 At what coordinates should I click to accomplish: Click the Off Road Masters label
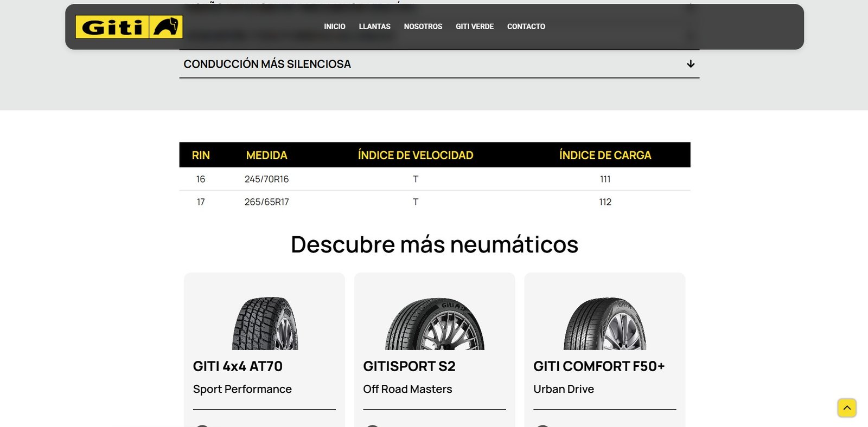[x=407, y=389]
